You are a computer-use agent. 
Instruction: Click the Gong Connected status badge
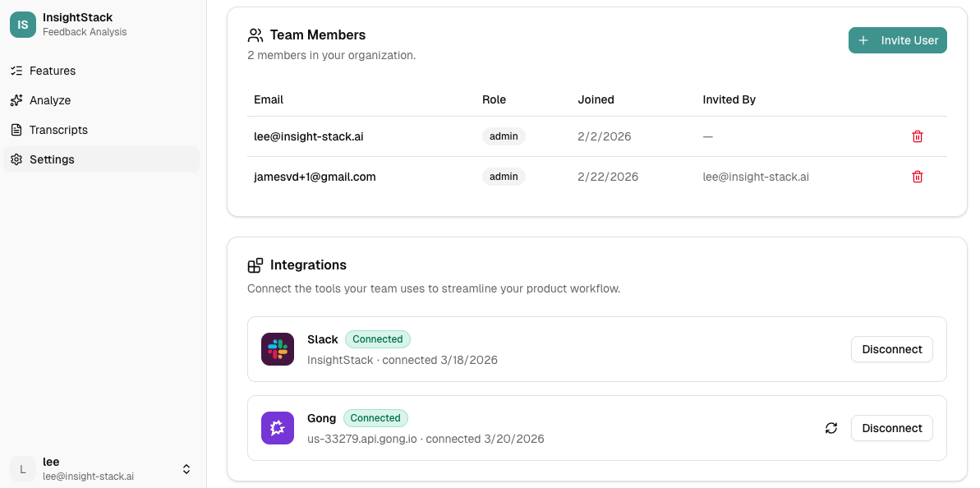pyautogui.click(x=375, y=418)
